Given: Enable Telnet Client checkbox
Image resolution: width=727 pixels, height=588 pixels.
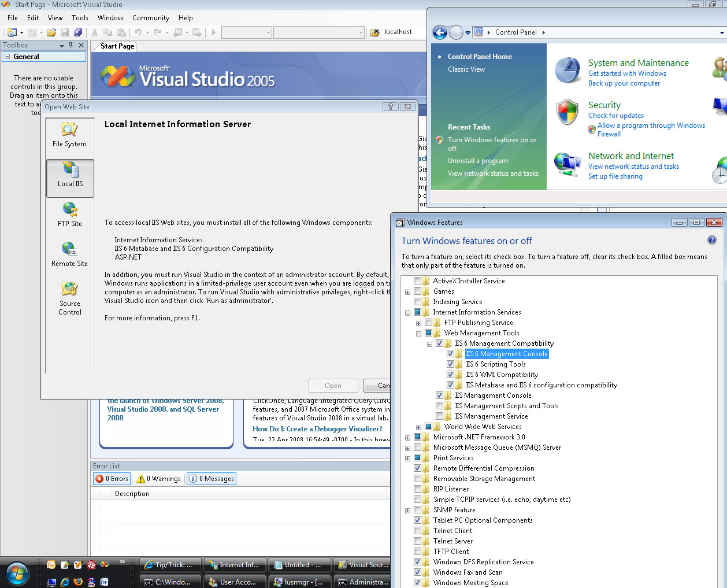Looking at the screenshot, I should click(418, 531).
